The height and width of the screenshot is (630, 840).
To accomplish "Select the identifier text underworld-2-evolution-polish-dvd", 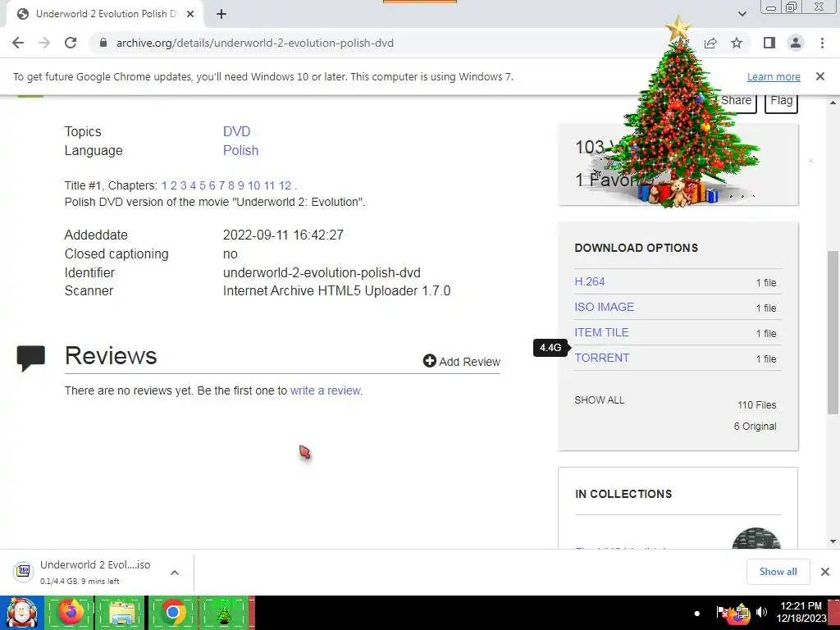I will tap(322, 272).
